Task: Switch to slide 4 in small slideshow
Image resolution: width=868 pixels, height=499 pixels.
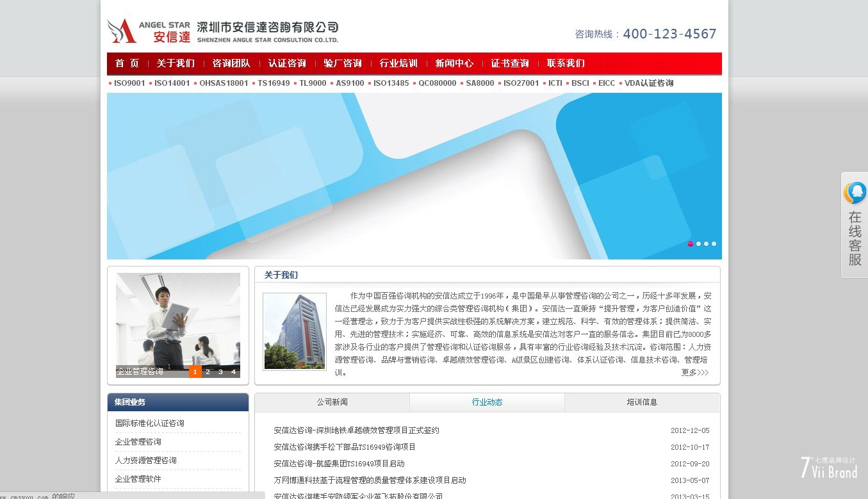Action: [x=233, y=372]
